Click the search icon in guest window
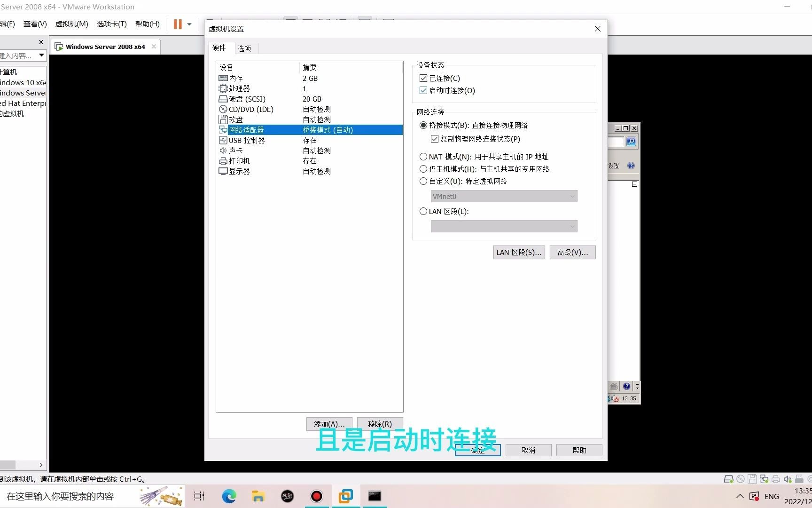 [x=631, y=142]
